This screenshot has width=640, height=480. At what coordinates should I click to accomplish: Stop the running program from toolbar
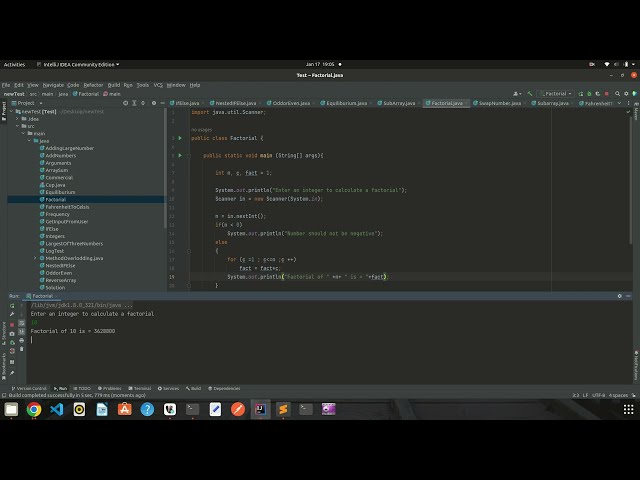tap(607, 93)
